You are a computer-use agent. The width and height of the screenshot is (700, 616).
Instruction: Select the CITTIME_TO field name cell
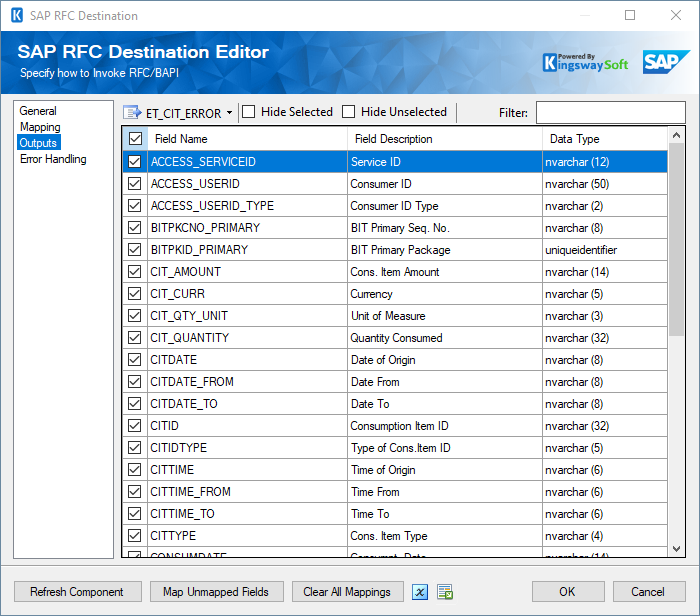pyautogui.click(x=247, y=513)
